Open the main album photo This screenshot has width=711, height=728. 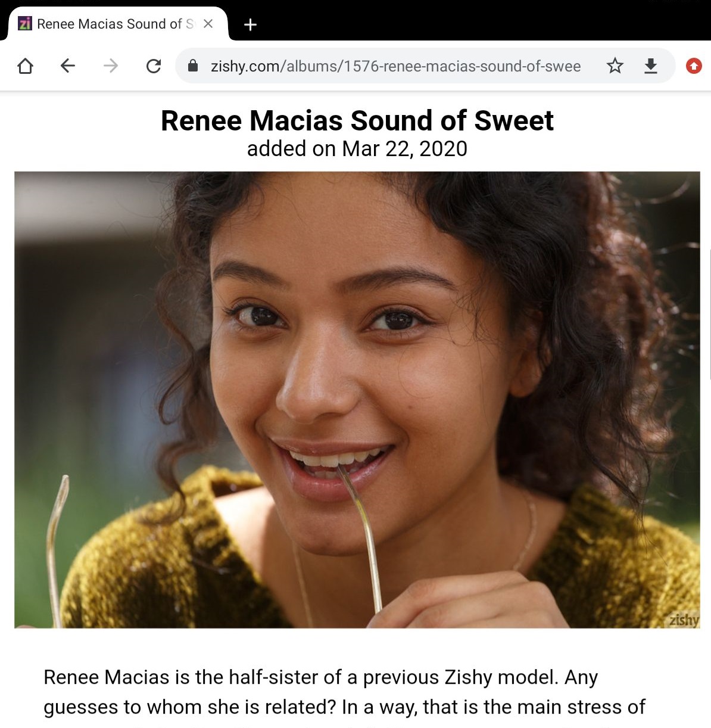[x=357, y=399]
